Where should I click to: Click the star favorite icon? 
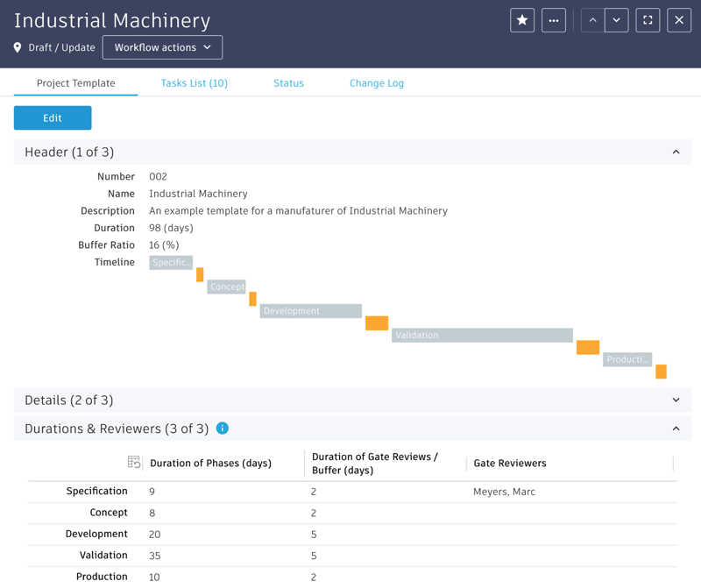pyautogui.click(x=522, y=20)
